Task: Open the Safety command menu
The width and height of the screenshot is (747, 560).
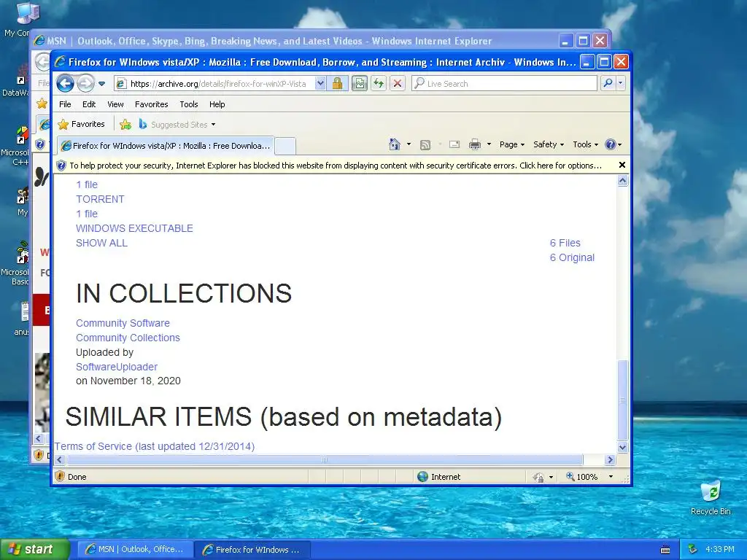Action: pos(549,144)
